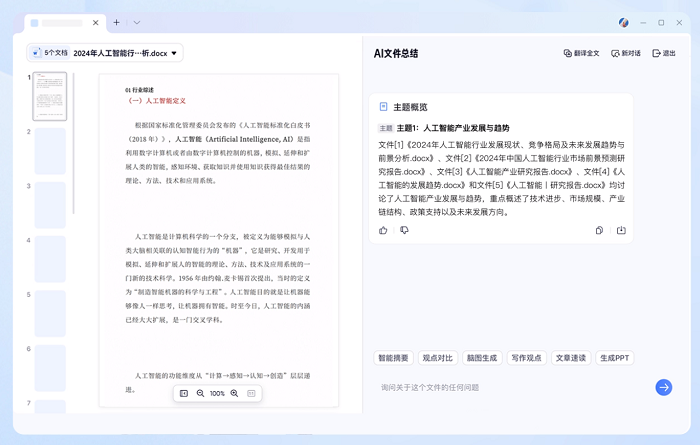
Task: Click 翻译全文 to translate full text
Action: [581, 53]
